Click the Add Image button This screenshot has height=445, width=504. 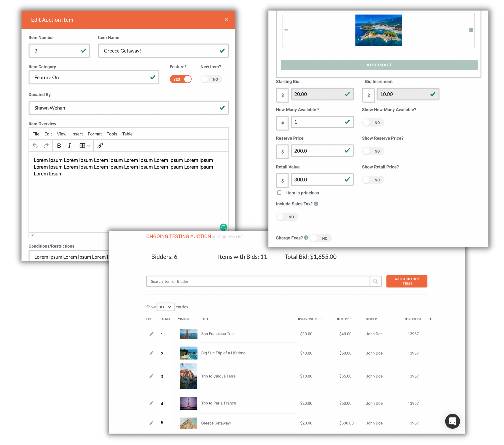coord(379,65)
